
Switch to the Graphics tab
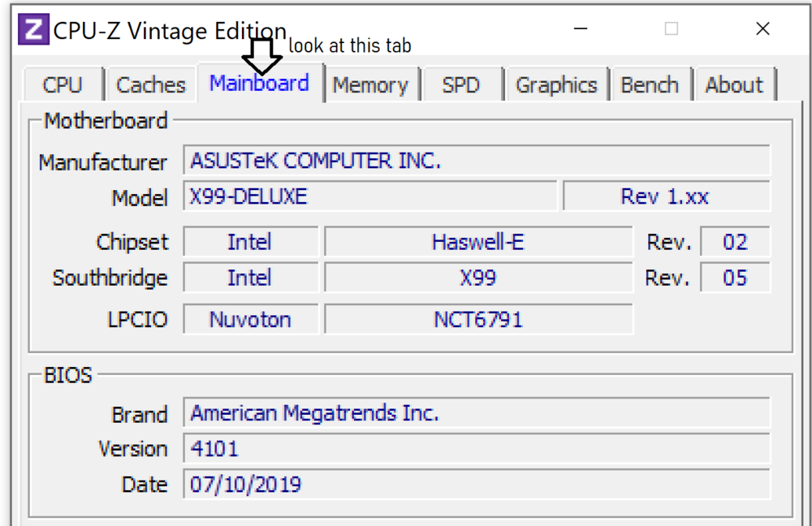point(558,84)
